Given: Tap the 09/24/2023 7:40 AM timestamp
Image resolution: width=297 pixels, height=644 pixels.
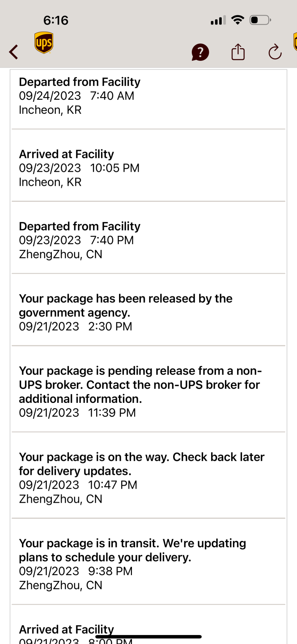Looking at the screenshot, I should (77, 96).
